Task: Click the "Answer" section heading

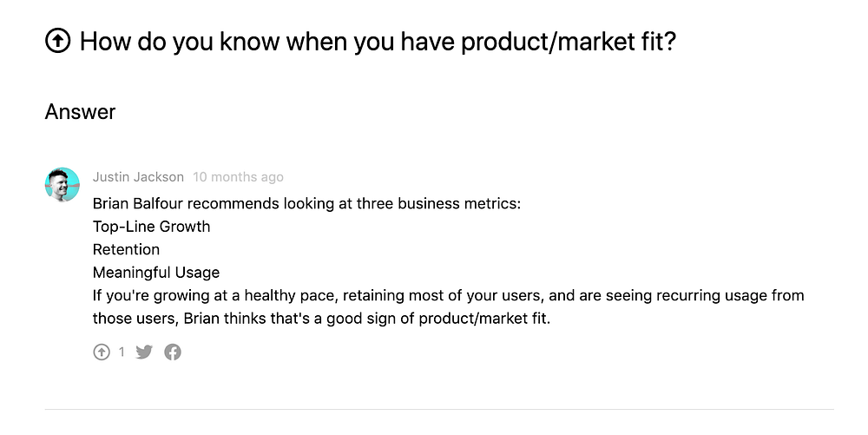Action: click(x=80, y=111)
